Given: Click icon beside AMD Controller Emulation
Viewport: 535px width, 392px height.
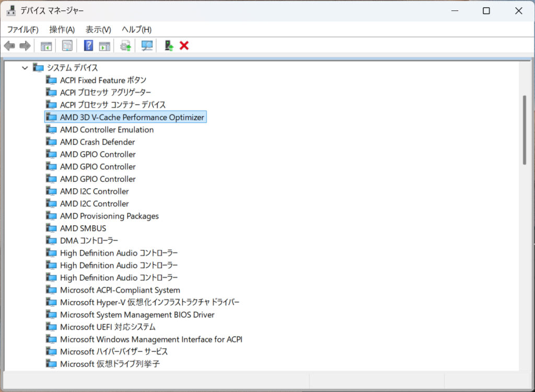Looking at the screenshot, I should click(51, 130).
